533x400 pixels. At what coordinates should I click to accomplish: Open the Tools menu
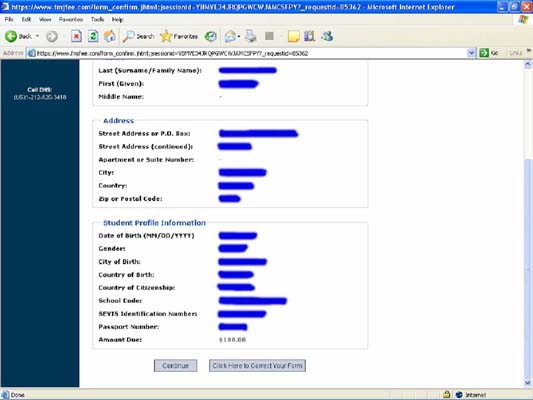point(97,19)
